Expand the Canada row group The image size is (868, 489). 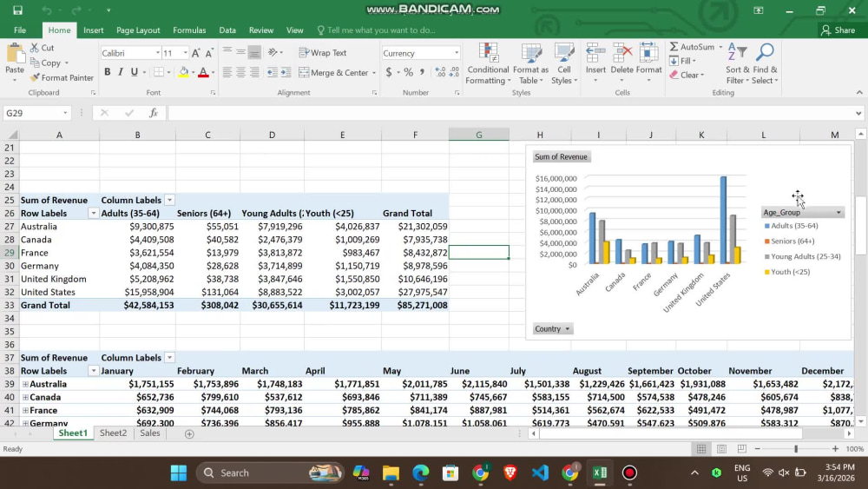point(25,397)
